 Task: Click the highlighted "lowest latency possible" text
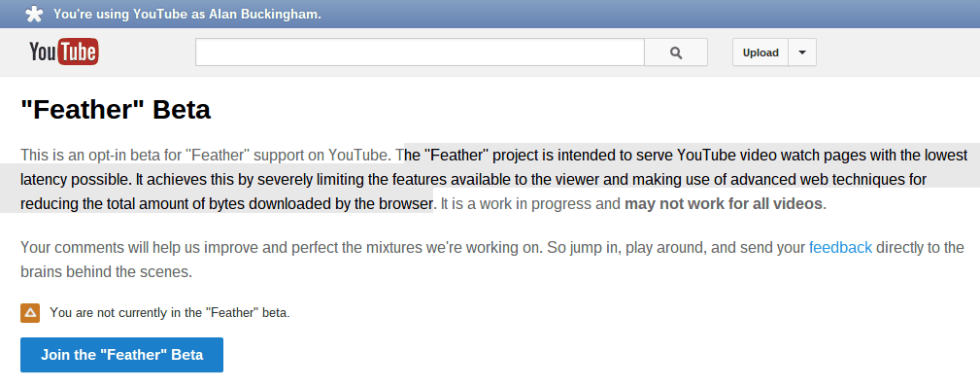493,167
